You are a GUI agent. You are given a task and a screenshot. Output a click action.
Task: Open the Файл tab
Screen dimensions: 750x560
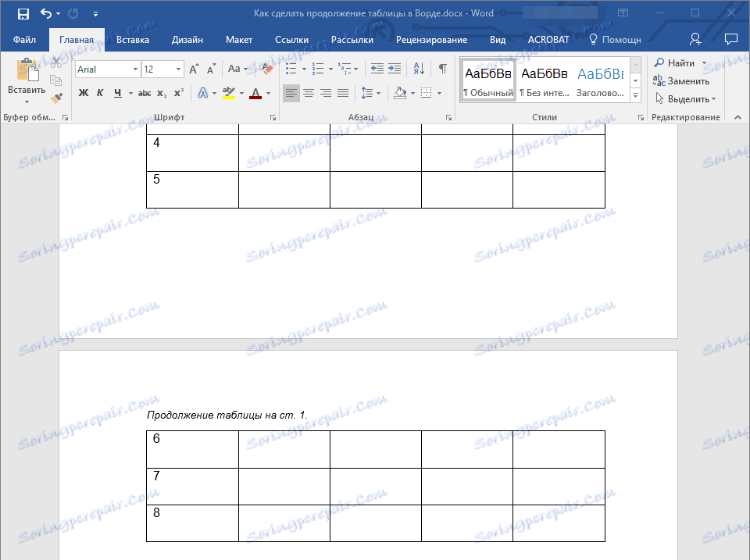[x=24, y=40]
